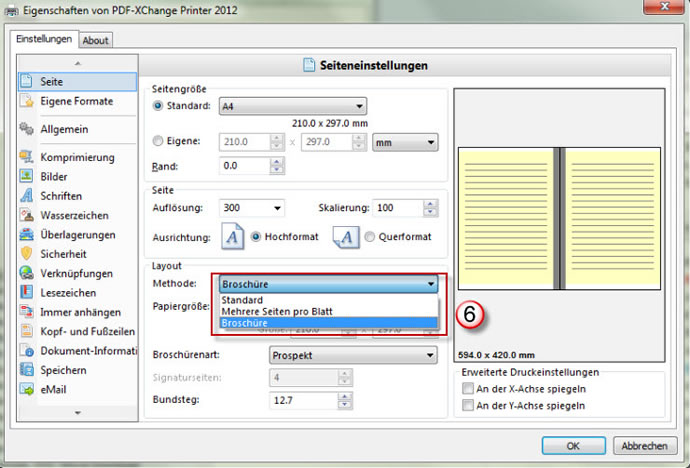Screen dimensions: 690x468
Task: Collapse the Methode Broschüre combo box
Action: (x=328, y=284)
